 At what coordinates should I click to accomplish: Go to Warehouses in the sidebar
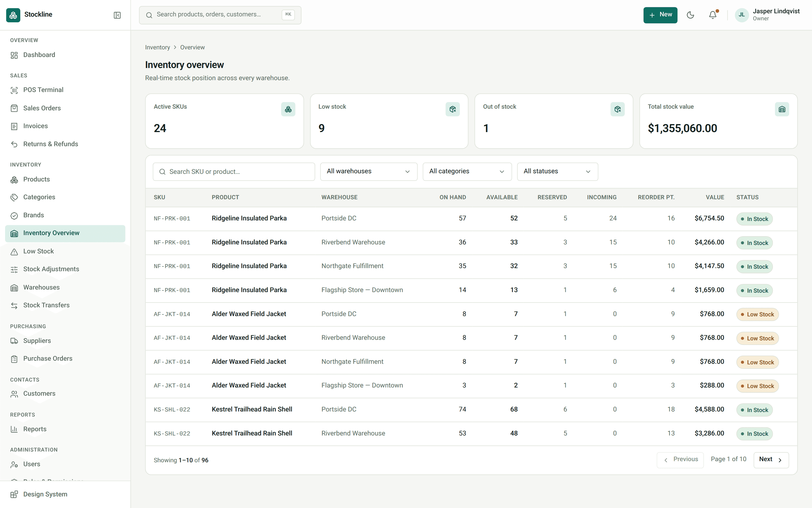click(x=65, y=287)
